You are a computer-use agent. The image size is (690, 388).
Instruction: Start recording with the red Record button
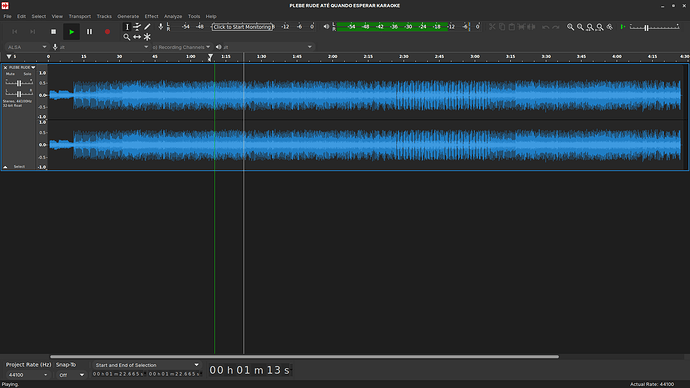[x=107, y=32]
